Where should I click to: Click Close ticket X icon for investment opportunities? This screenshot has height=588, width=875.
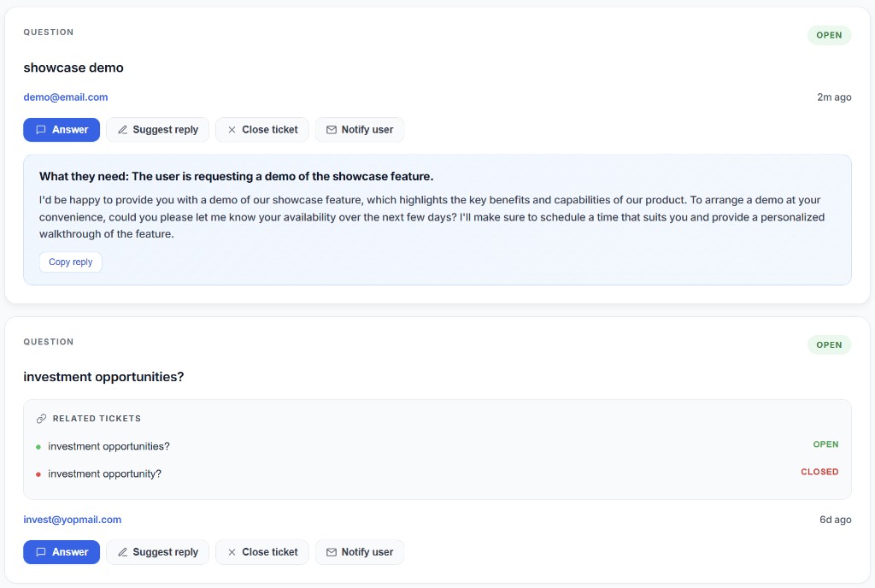(x=232, y=552)
